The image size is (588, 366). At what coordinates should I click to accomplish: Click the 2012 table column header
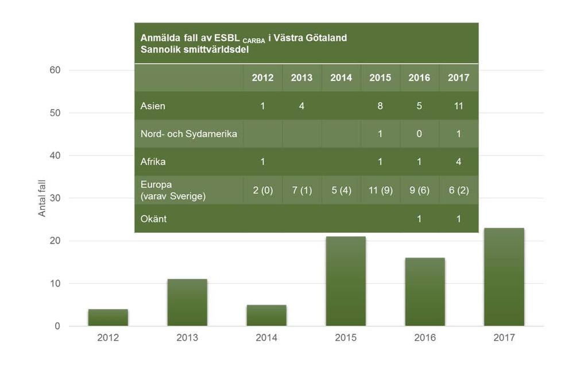(x=262, y=78)
